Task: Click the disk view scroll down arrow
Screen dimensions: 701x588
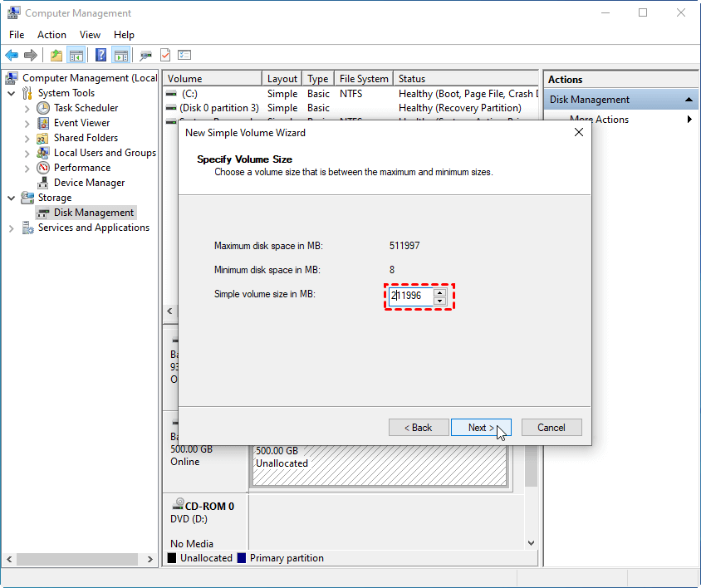Action: (531, 543)
